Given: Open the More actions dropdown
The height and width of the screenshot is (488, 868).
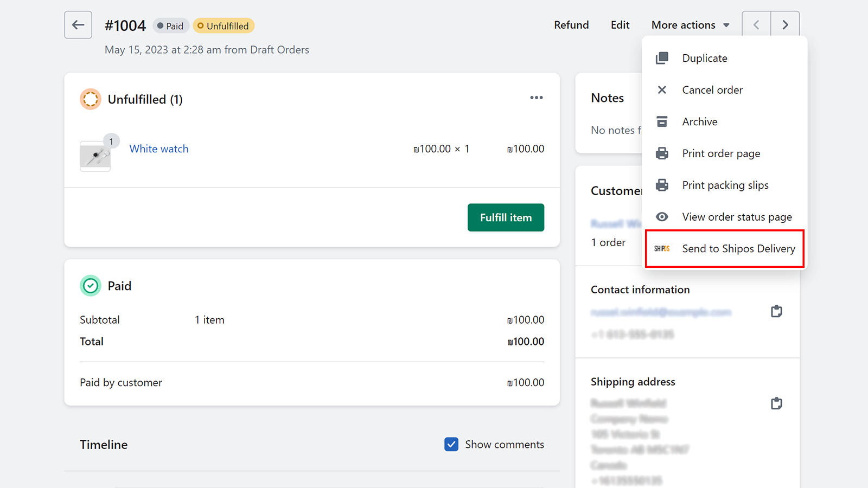Looking at the screenshot, I should pyautogui.click(x=690, y=24).
